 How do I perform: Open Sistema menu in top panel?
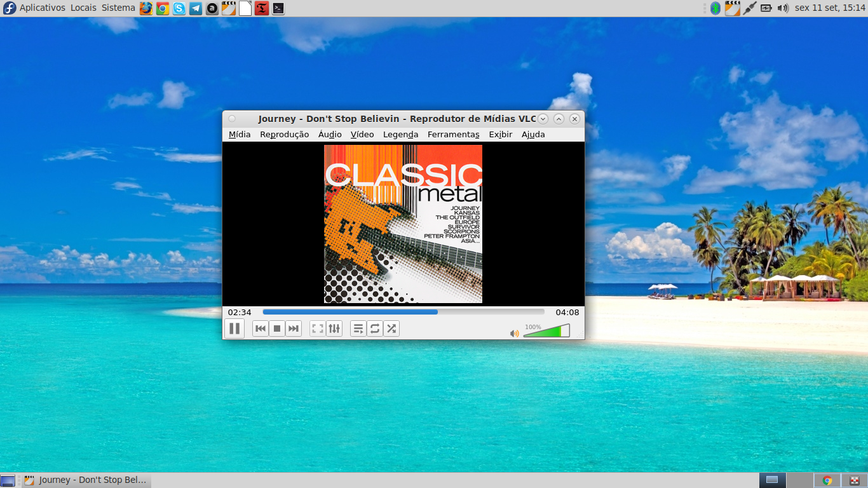click(118, 8)
